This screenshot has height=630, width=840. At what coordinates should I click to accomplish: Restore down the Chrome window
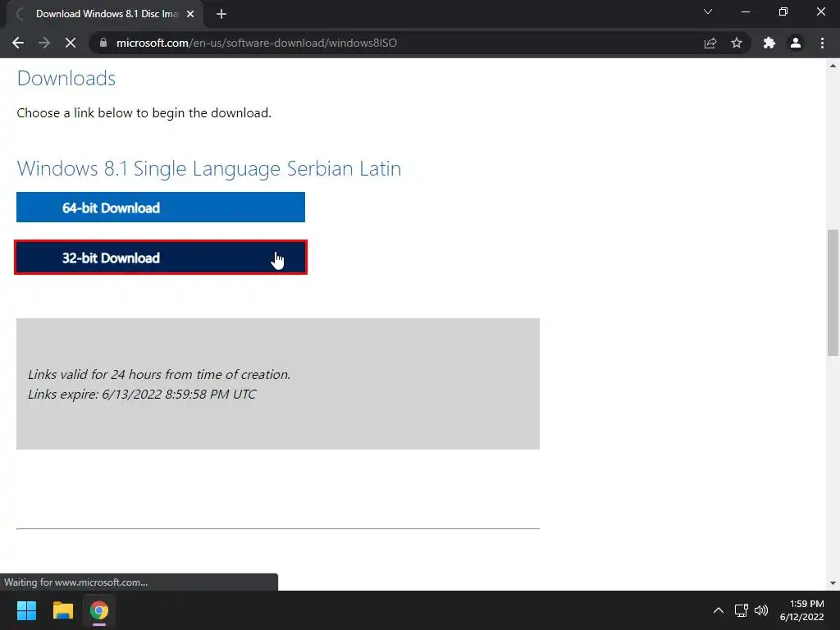click(x=783, y=11)
